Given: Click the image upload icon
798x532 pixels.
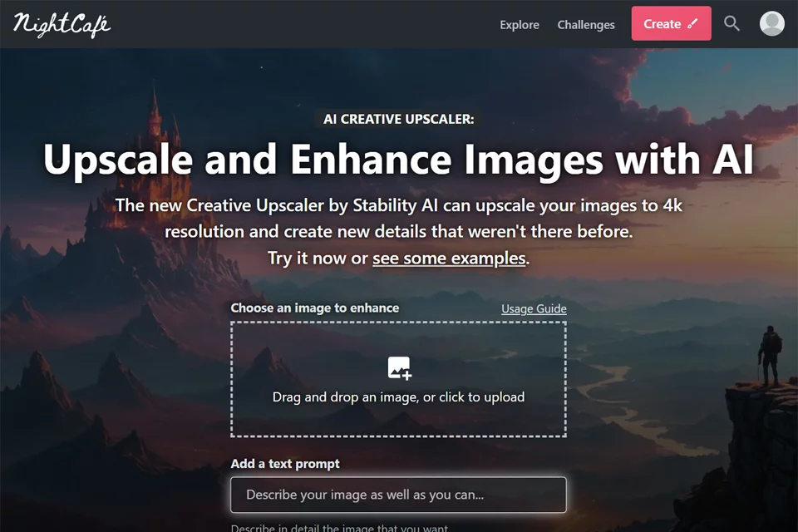Looking at the screenshot, I should [399, 367].
